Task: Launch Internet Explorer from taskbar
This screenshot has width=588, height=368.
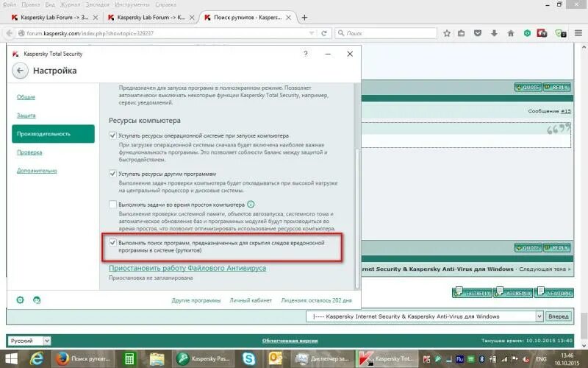Action: [x=37, y=358]
